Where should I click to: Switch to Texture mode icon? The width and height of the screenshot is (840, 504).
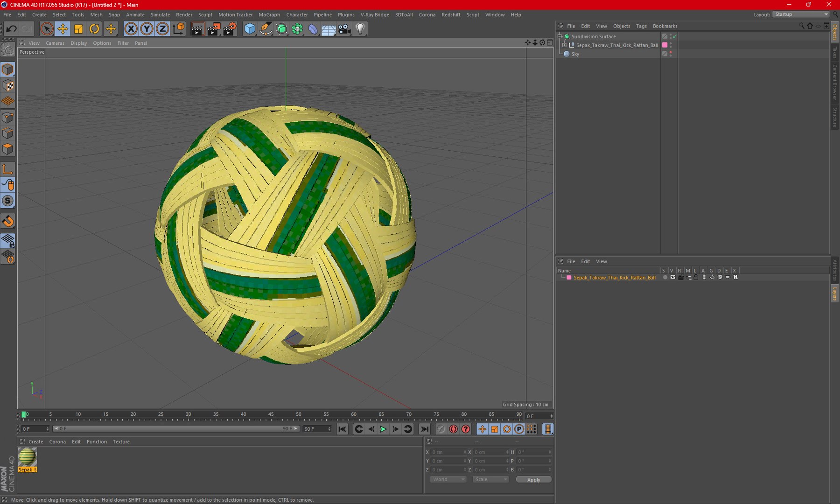[x=7, y=85]
